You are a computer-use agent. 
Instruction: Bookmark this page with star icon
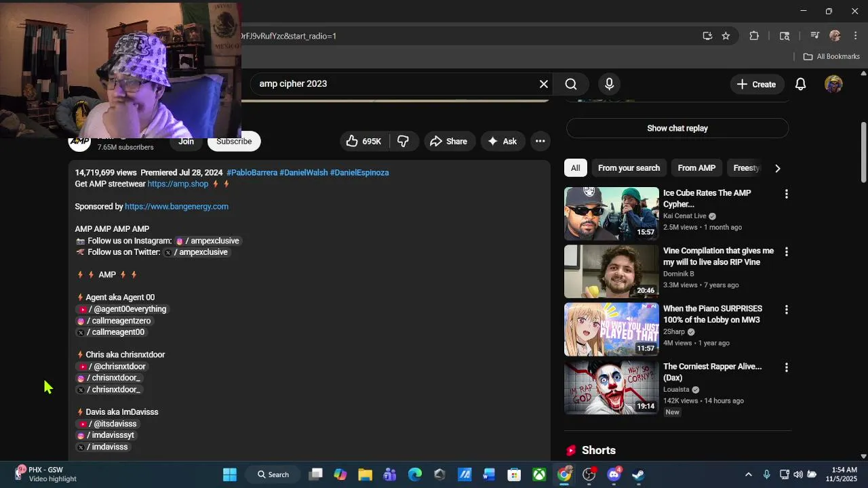[726, 36]
